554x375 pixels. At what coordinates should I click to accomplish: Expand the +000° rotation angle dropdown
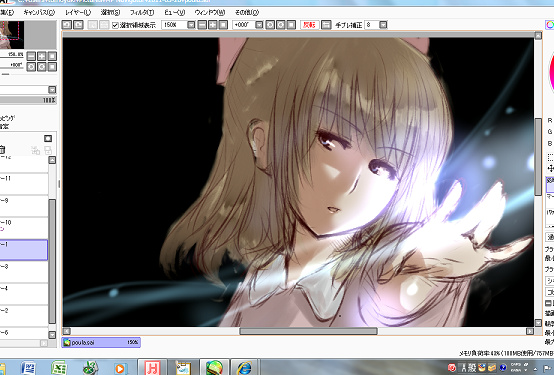259,25
